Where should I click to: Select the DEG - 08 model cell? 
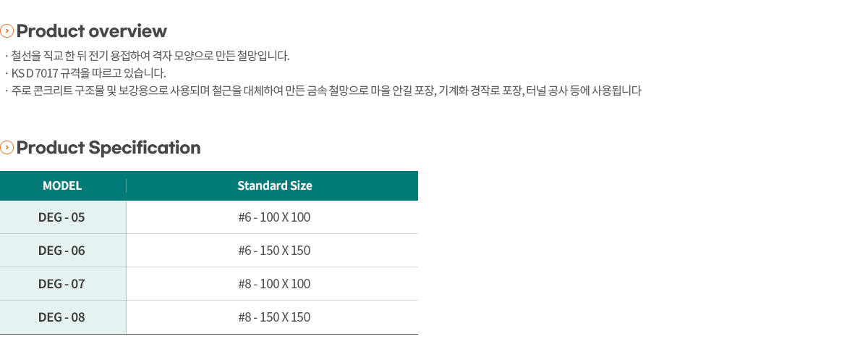[x=63, y=317]
